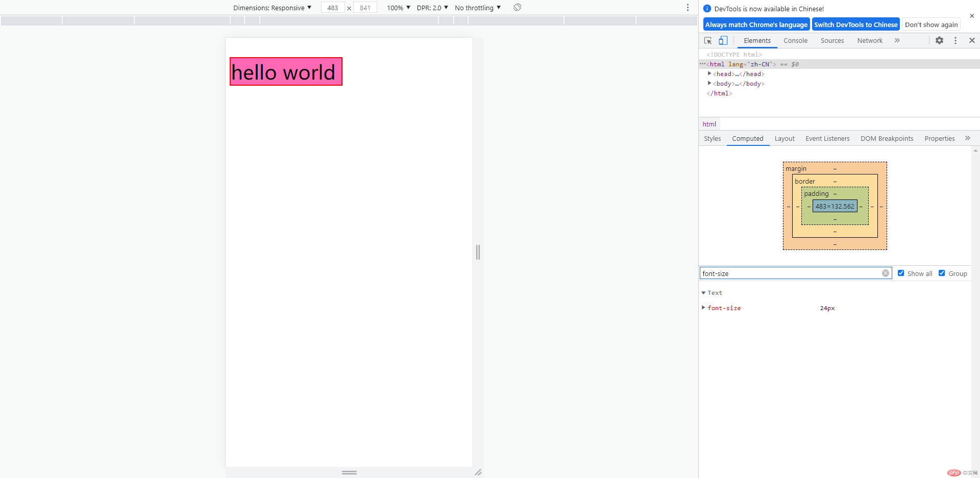Click Don't show again button

click(931, 24)
